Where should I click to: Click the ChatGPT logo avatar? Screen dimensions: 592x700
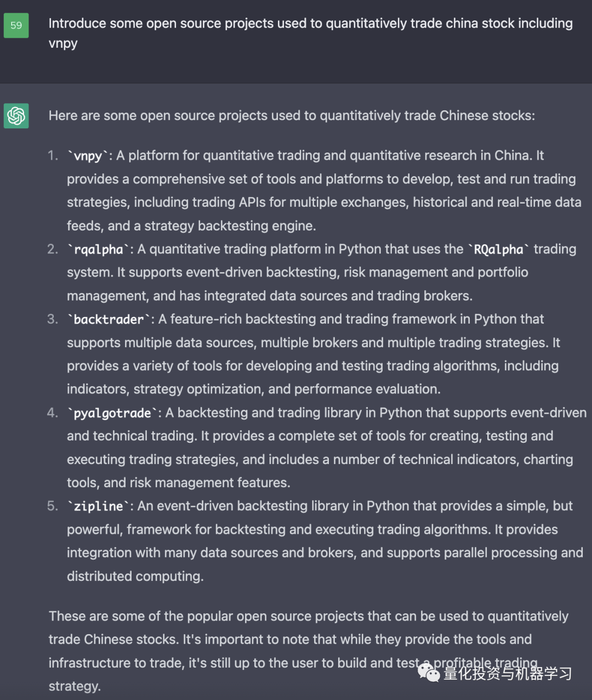tap(16, 116)
